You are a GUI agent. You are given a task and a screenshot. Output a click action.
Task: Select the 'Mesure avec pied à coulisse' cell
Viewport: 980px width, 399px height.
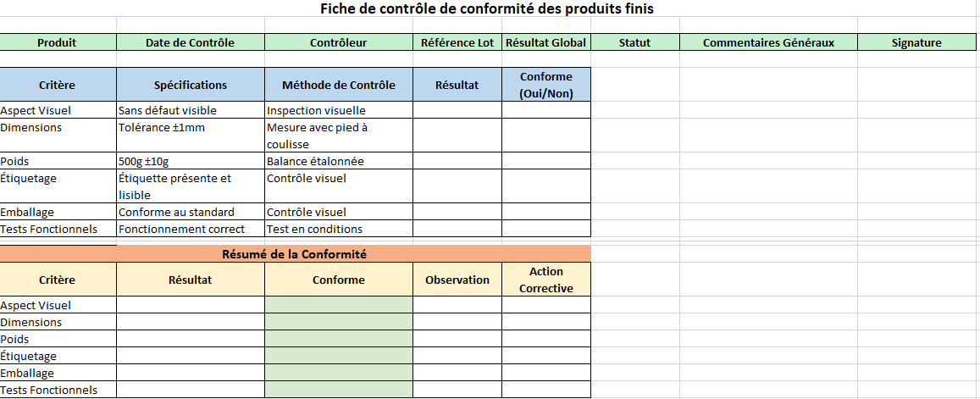pos(338,136)
